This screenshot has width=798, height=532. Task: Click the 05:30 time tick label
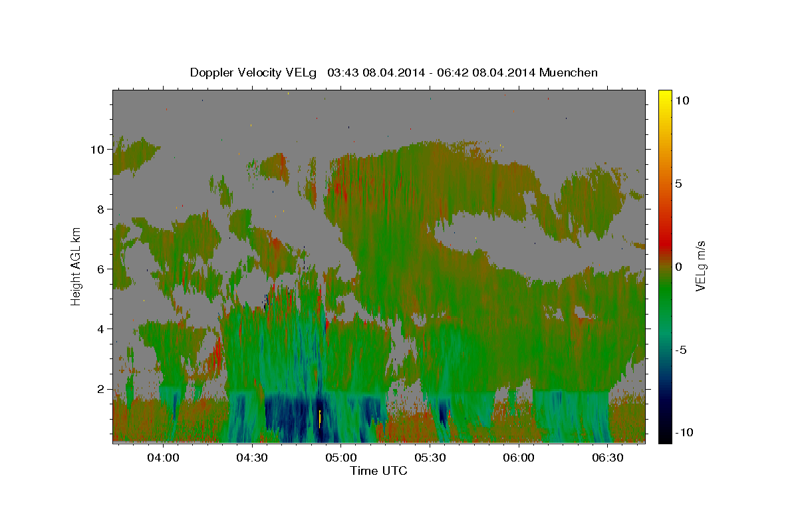(430, 458)
